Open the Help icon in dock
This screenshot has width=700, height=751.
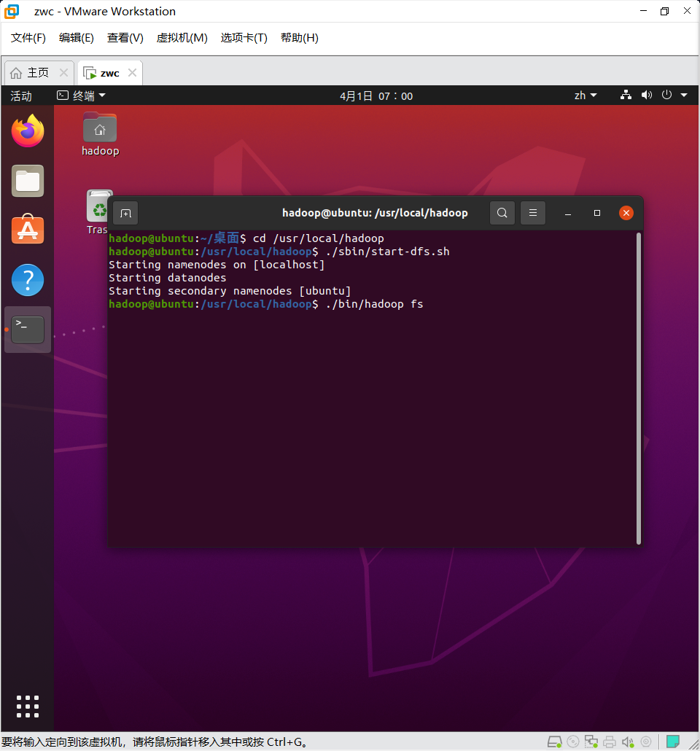coord(28,280)
